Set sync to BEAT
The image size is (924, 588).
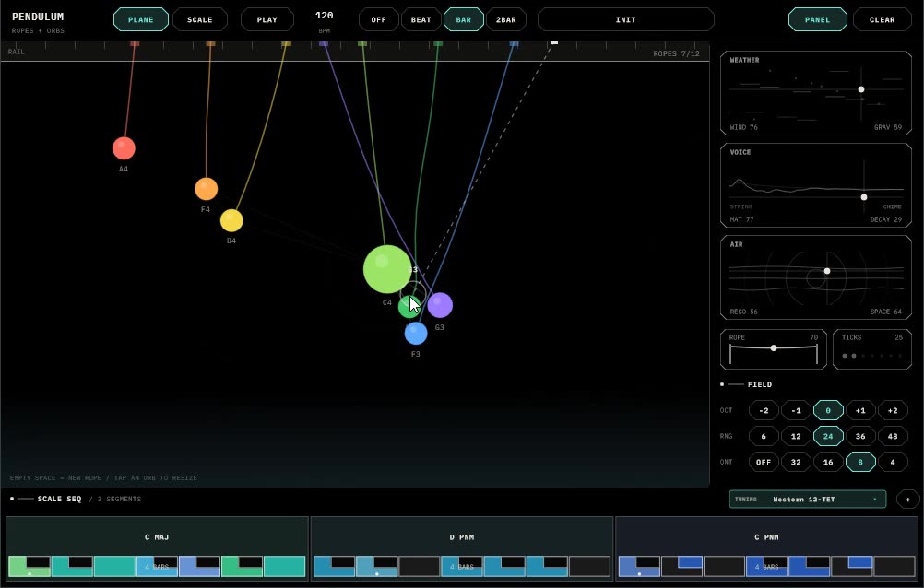421,19
